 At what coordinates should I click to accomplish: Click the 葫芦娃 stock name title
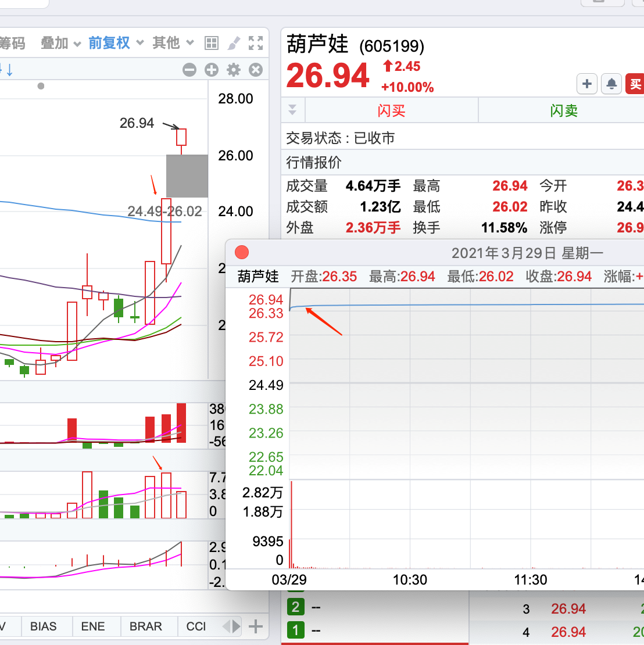317,44
